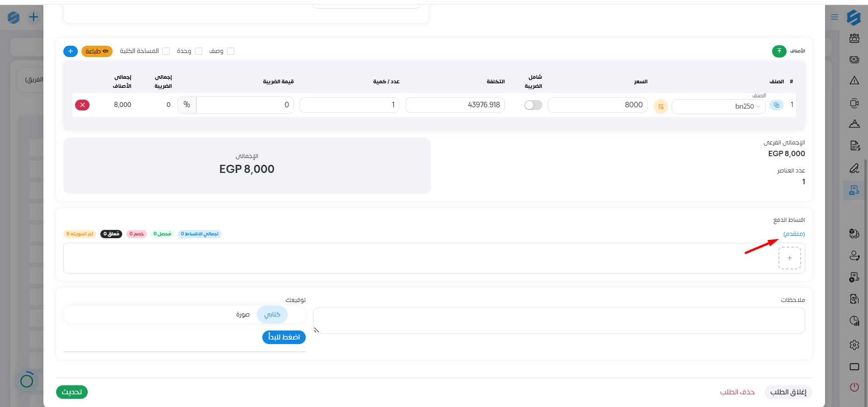Switch to the صورة signature tab
The height and width of the screenshot is (407, 868).
(x=243, y=315)
